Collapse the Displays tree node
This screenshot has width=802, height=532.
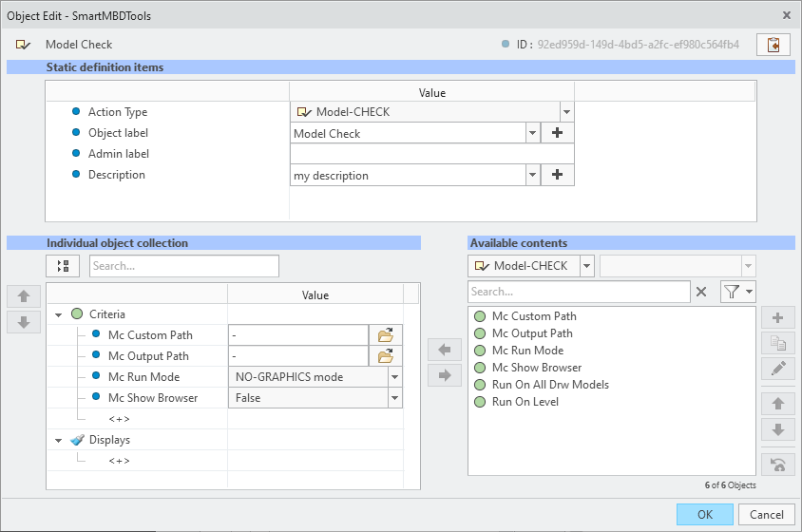pyautogui.click(x=58, y=441)
